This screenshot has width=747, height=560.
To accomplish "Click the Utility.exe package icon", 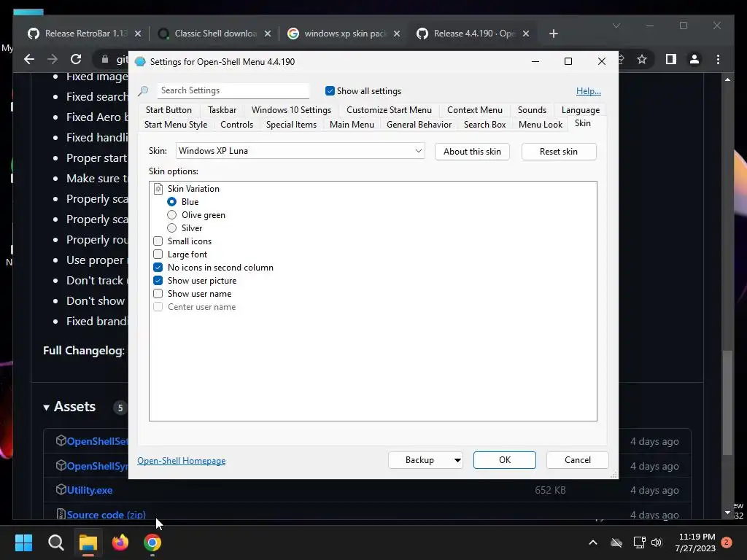I will (61, 489).
